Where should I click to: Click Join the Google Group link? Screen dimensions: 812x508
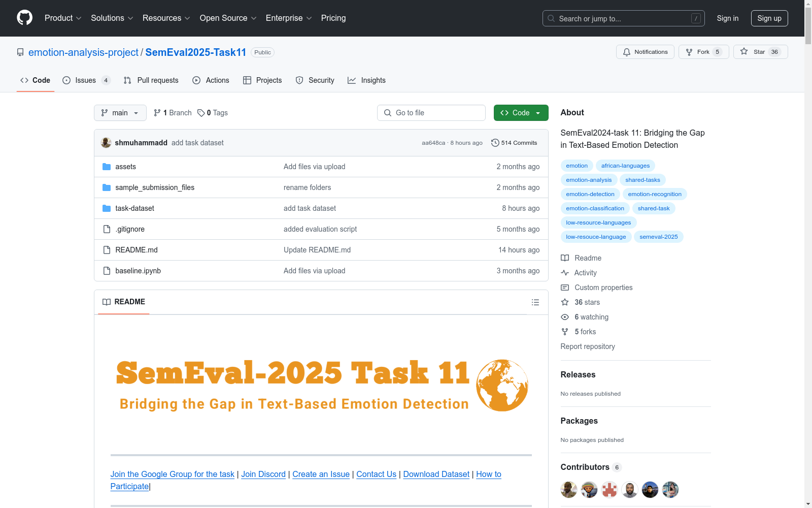pos(173,474)
